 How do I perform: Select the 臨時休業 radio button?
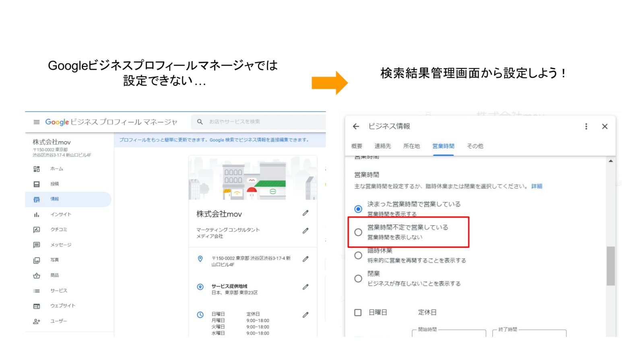tap(358, 255)
